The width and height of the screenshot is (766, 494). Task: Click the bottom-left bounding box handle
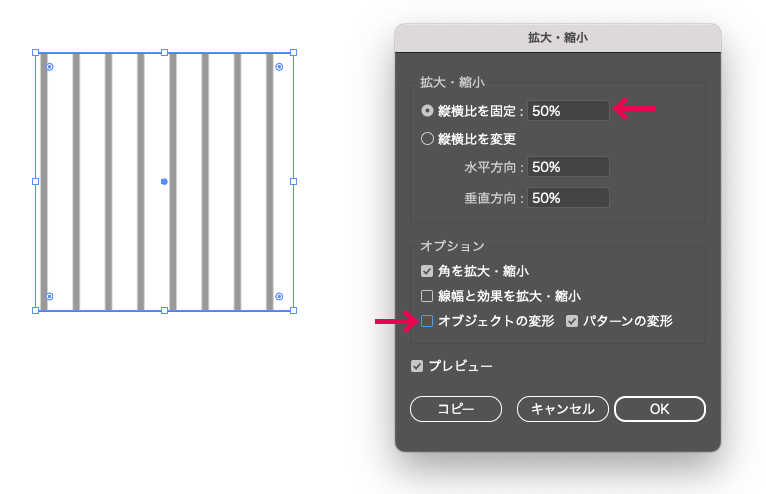(35, 310)
